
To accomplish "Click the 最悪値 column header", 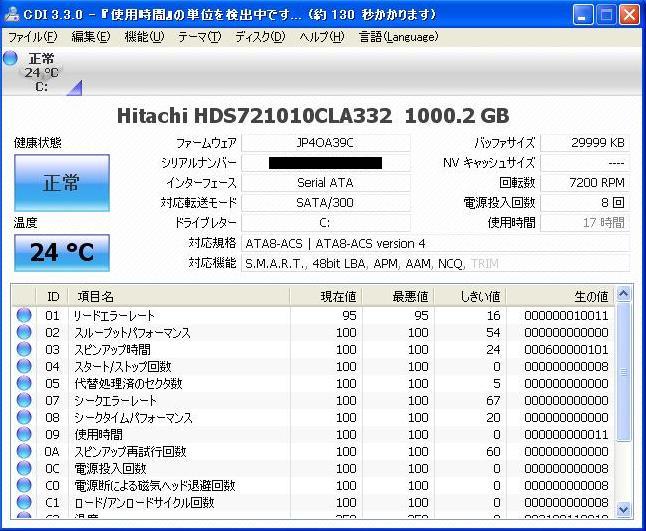I will [x=398, y=296].
